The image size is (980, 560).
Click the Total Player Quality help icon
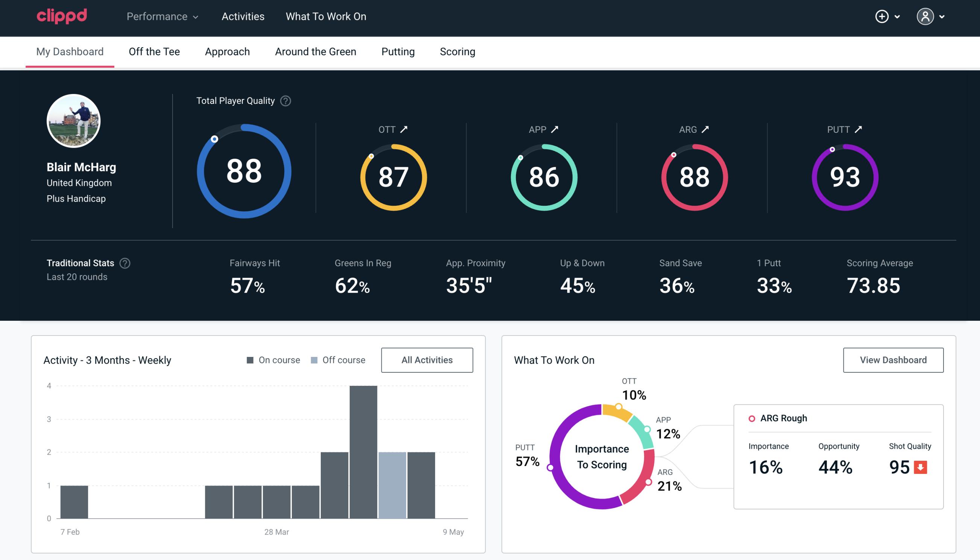tap(284, 101)
